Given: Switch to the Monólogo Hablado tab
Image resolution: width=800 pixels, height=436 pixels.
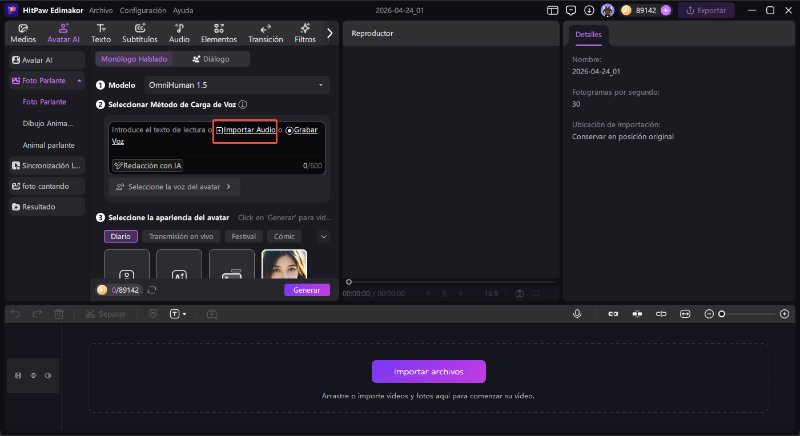Looking at the screenshot, I should click(x=134, y=59).
